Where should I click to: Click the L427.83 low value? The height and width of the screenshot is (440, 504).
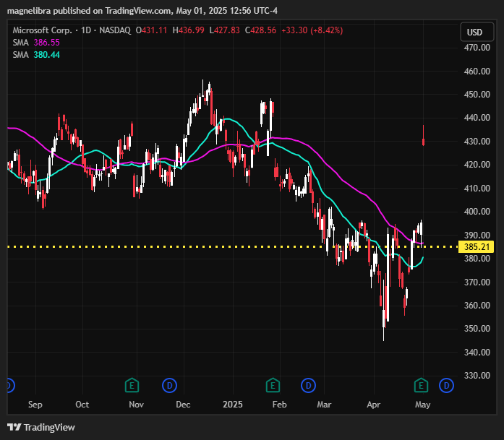[224, 30]
